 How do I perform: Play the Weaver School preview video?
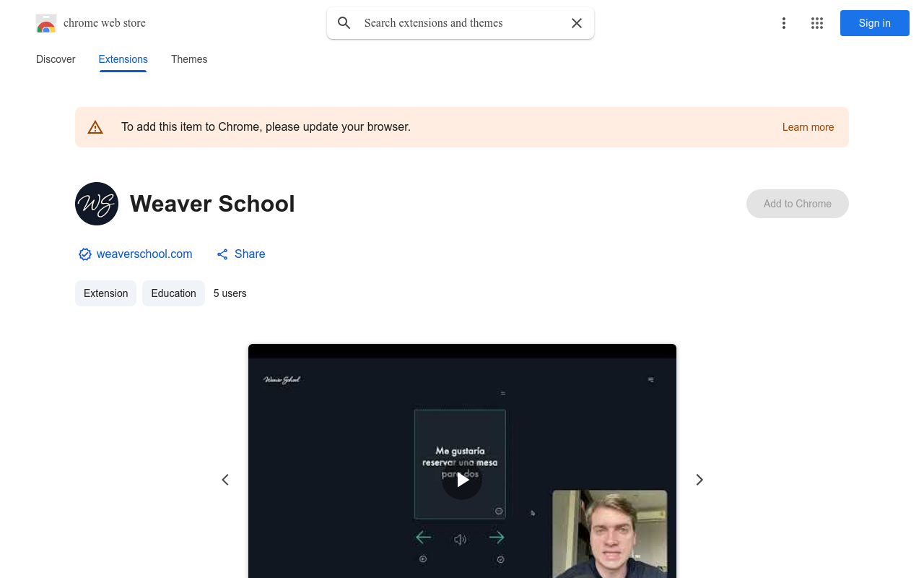(462, 480)
